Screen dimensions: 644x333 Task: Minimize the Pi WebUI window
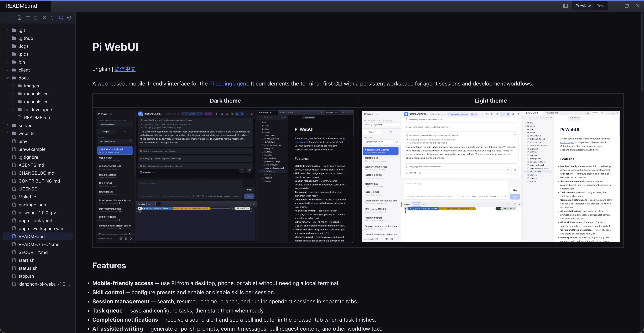pos(616,6)
